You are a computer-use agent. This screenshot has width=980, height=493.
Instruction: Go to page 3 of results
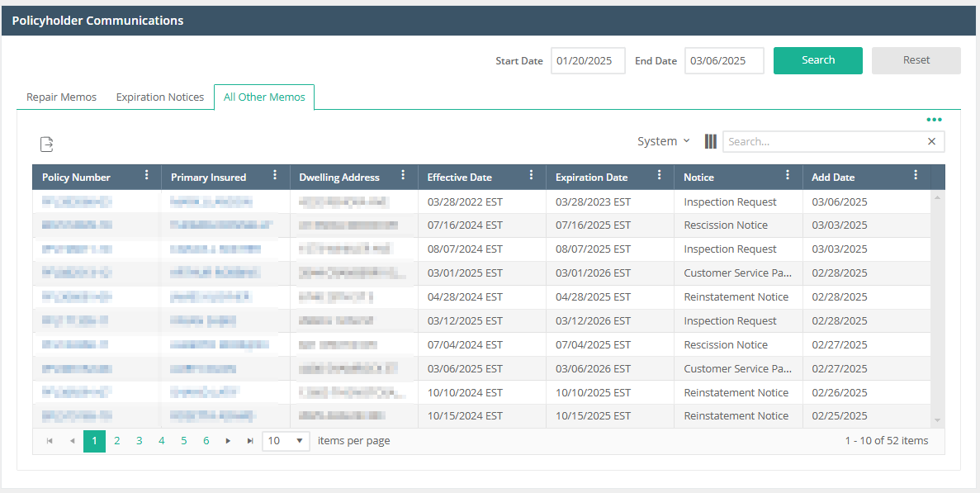pyautogui.click(x=139, y=441)
